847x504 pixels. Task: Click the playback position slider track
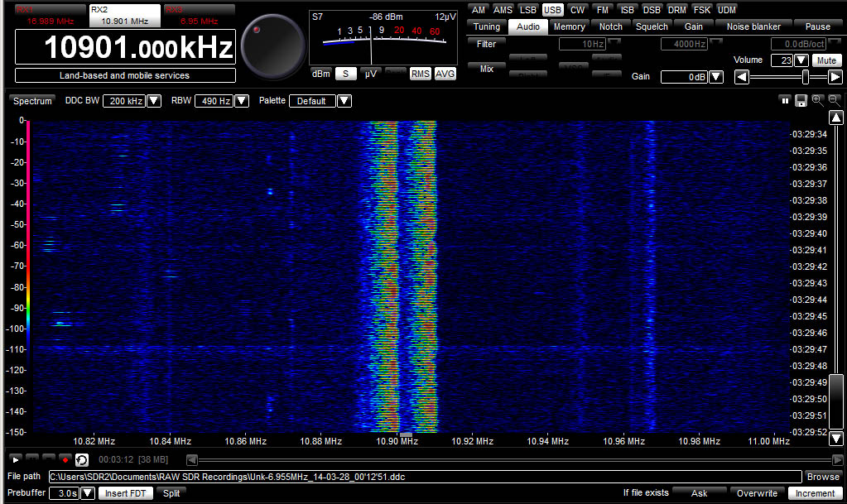[515, 460]
